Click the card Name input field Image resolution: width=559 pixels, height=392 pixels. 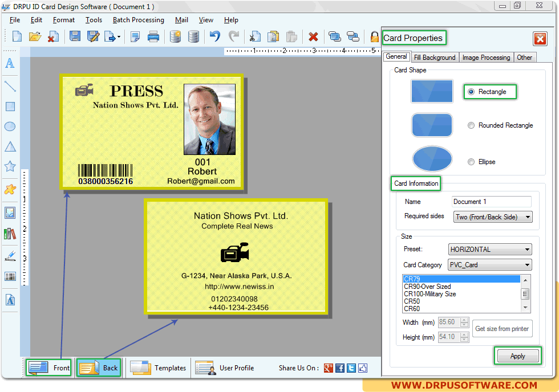[x=492, y=202]
